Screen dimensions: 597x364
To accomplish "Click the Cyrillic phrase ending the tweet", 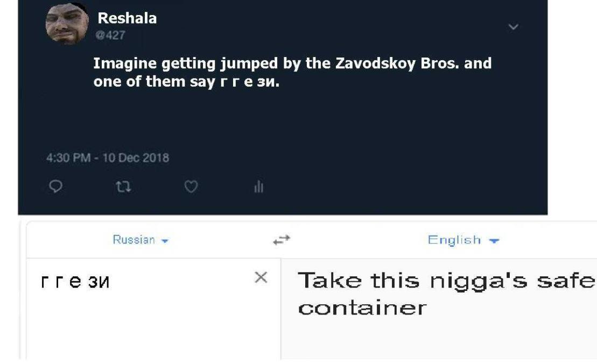I will (x=250, y=82).
